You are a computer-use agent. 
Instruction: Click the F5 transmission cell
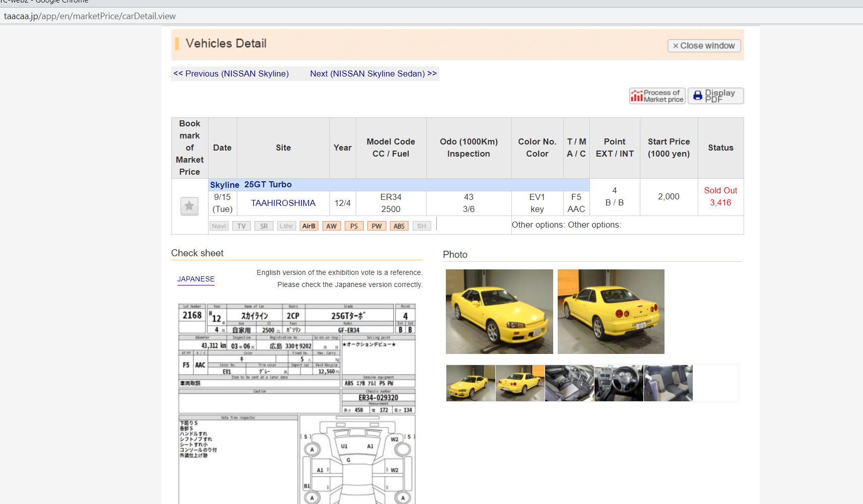click(576, 197)
